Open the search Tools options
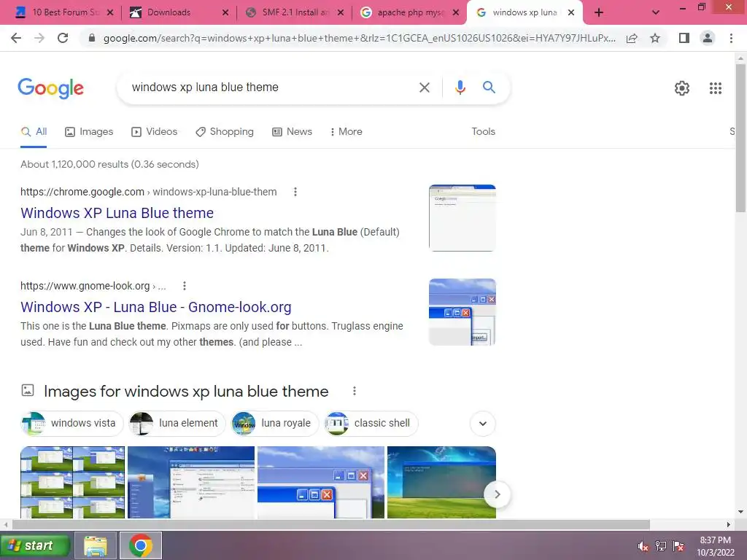Viewport: 747px width, 560px height. click(483, 132)
